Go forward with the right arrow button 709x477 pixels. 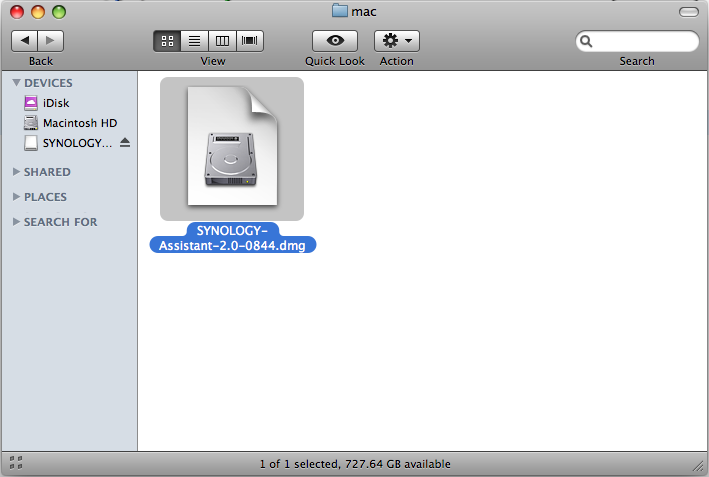tap(50, 41)
